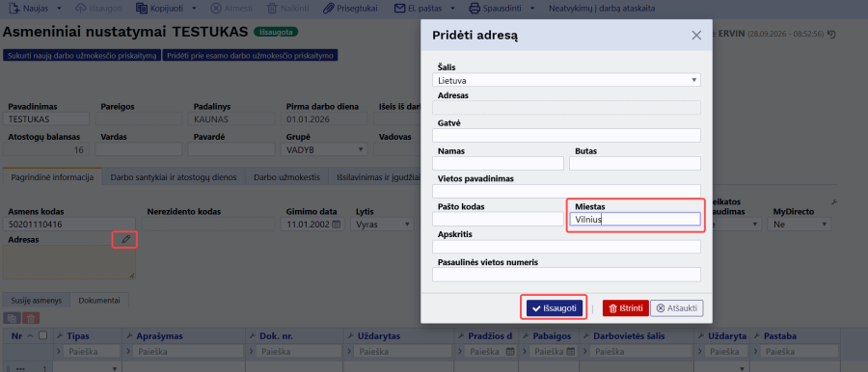Focus the Vietos pavadinimas input field
868x372 pixels.
tap(566, 191)
